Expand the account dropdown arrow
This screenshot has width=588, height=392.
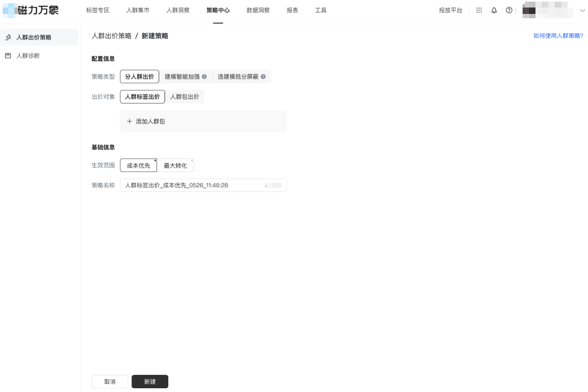[x=583, y=11]
